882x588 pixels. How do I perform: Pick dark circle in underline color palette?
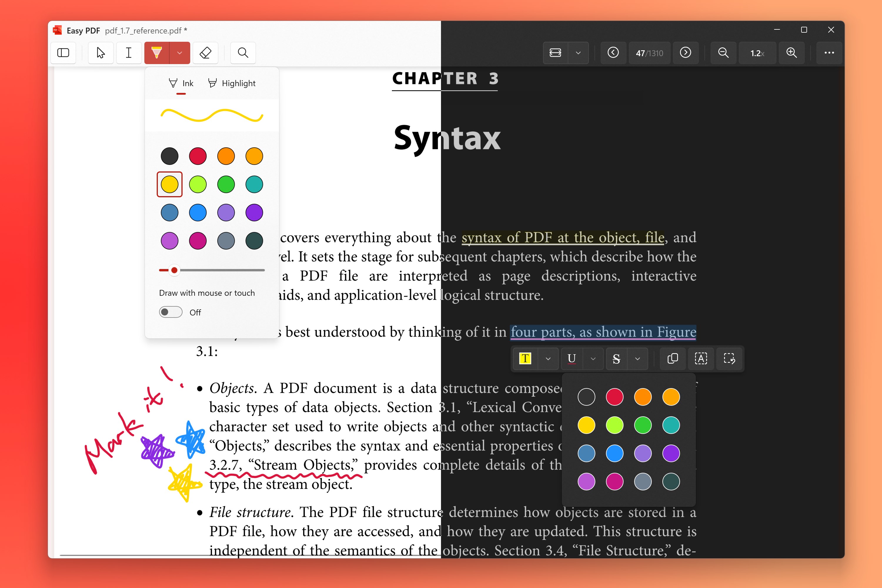point(587,397)
